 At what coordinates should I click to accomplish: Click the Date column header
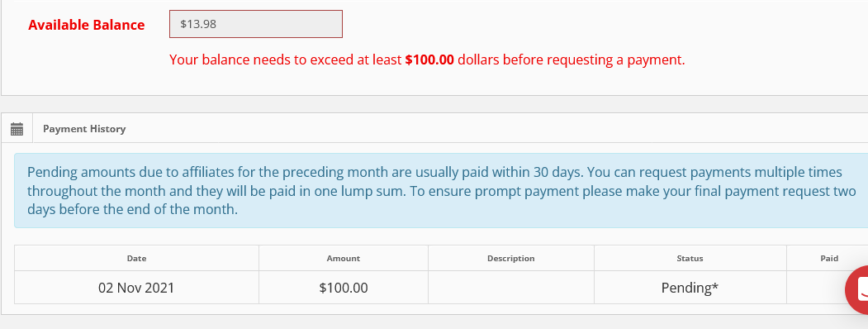(137, 258)
